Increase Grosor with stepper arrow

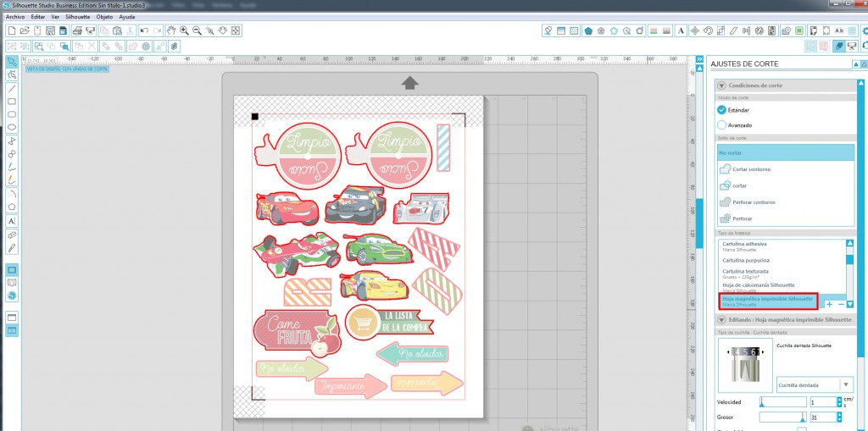point(840,414)
